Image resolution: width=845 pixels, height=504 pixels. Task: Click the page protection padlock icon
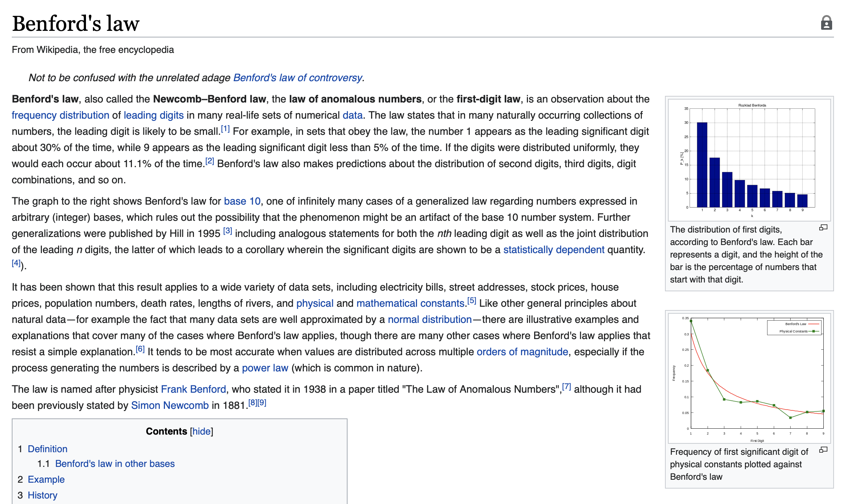(826, 23)
